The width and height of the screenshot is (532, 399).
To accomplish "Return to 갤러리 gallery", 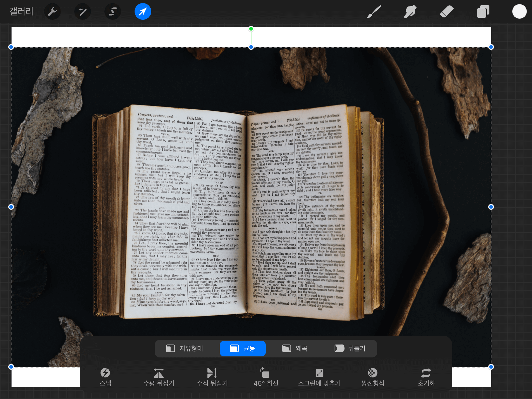I will (21, 12).
